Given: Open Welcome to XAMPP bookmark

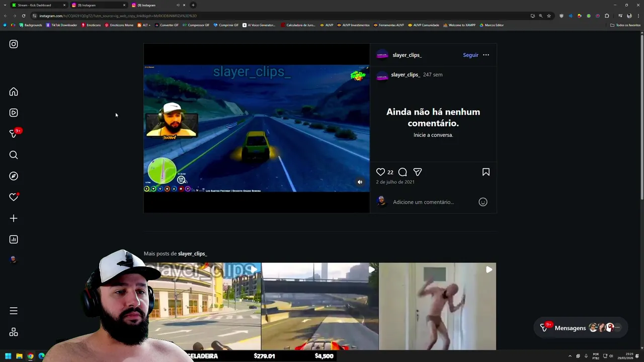Looking at the screenshot, I should pyautogui.click(x=459, y=25).
